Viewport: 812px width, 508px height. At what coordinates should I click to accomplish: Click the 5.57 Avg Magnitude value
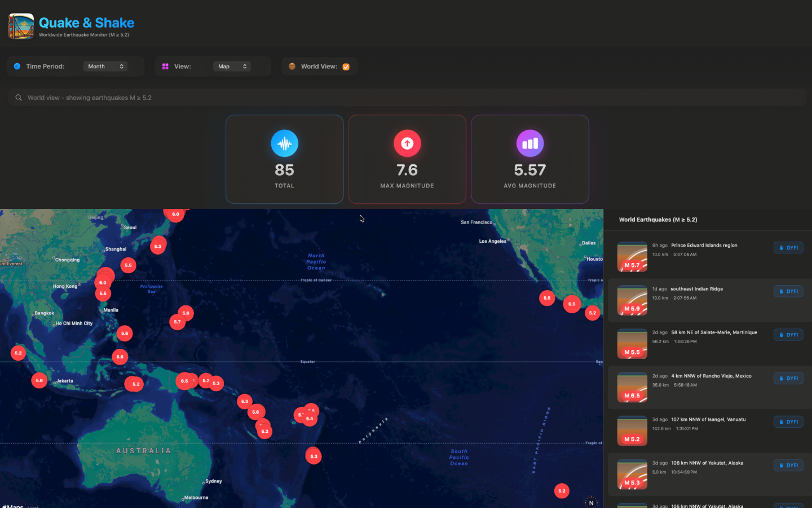[x=530, y=170]
